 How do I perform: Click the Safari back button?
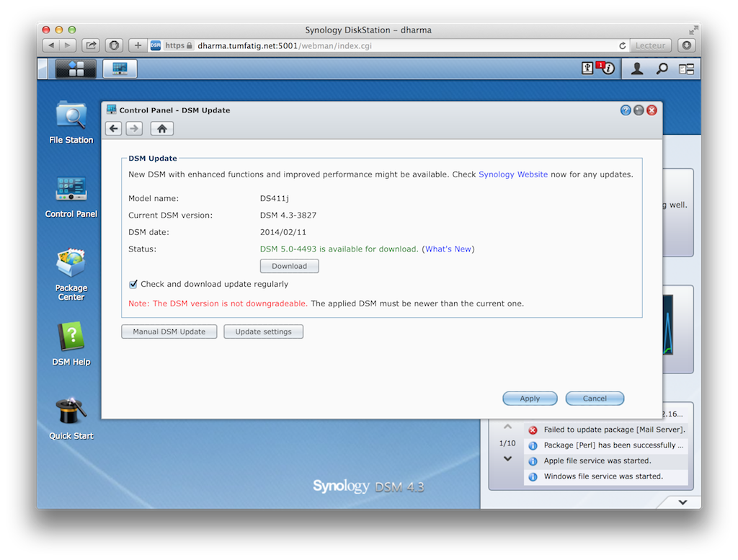tap(51, 45)
